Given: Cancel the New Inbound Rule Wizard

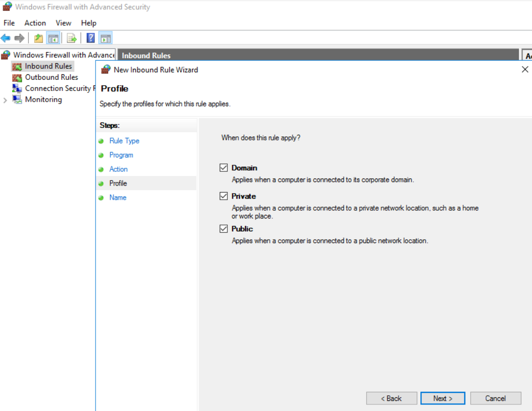Looking at the screenshot, I should tap(495, 398).
